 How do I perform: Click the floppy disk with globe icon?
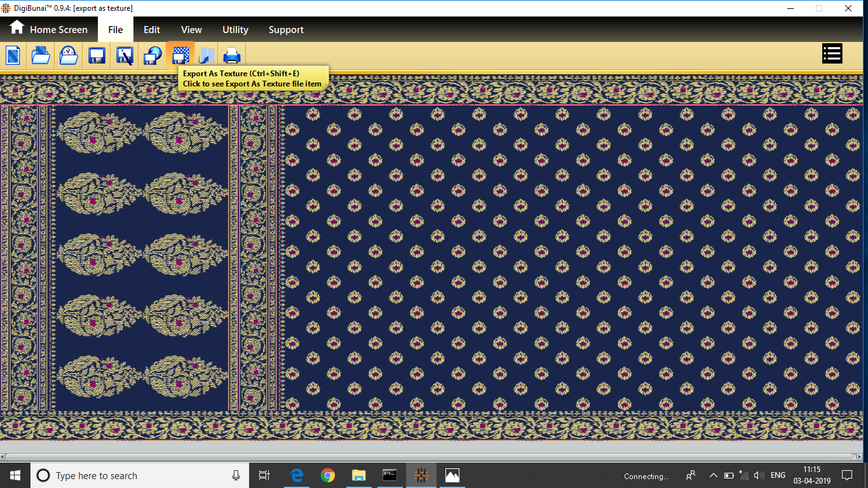[x=153, y=55]
